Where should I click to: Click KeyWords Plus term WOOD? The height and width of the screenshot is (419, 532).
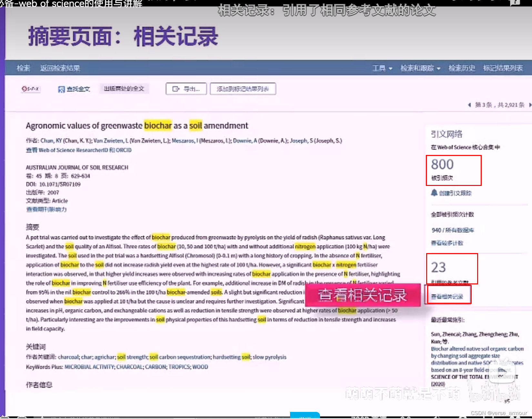coord(200,367)
